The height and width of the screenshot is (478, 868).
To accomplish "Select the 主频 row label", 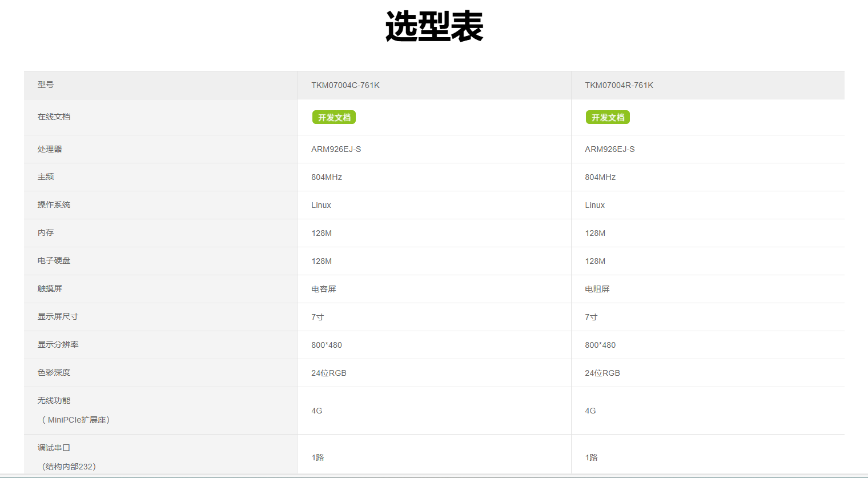I will [46, 177].
